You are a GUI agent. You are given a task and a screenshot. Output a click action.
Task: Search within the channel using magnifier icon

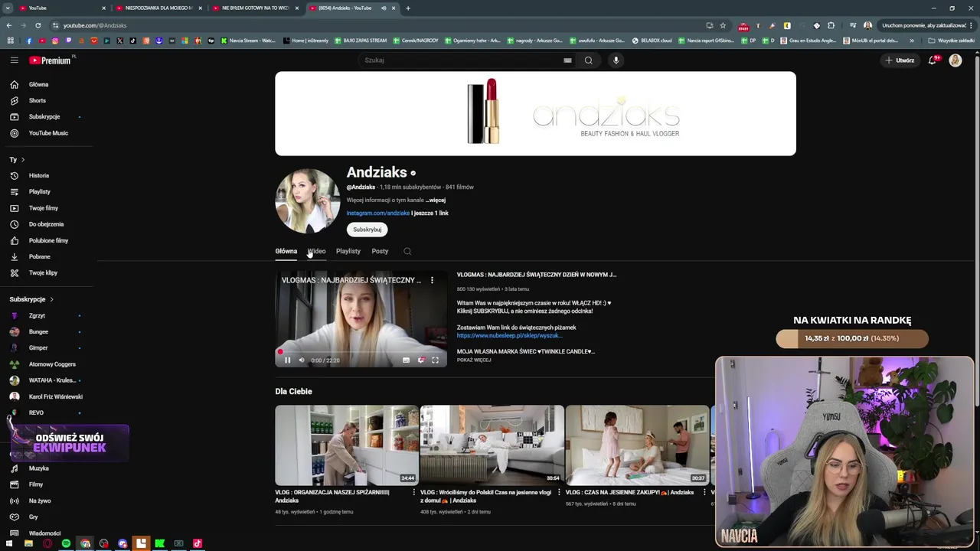pos(407,251)
